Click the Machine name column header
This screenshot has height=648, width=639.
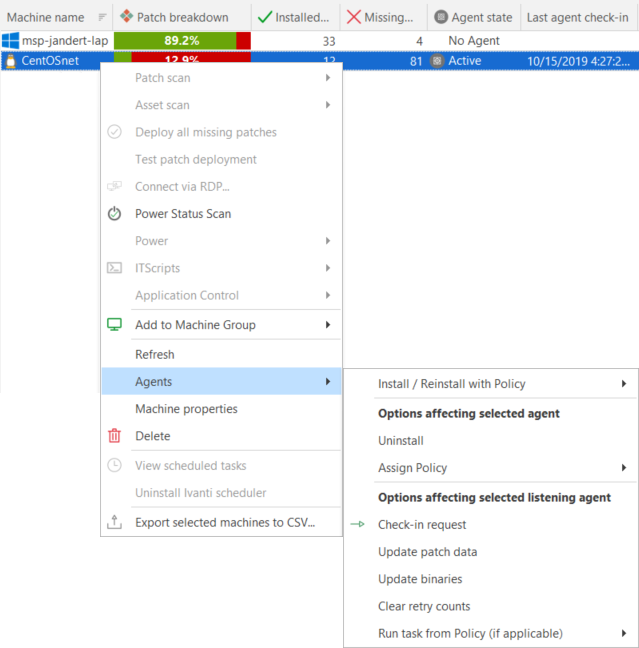pyautogui.click(x=56, y=17)
